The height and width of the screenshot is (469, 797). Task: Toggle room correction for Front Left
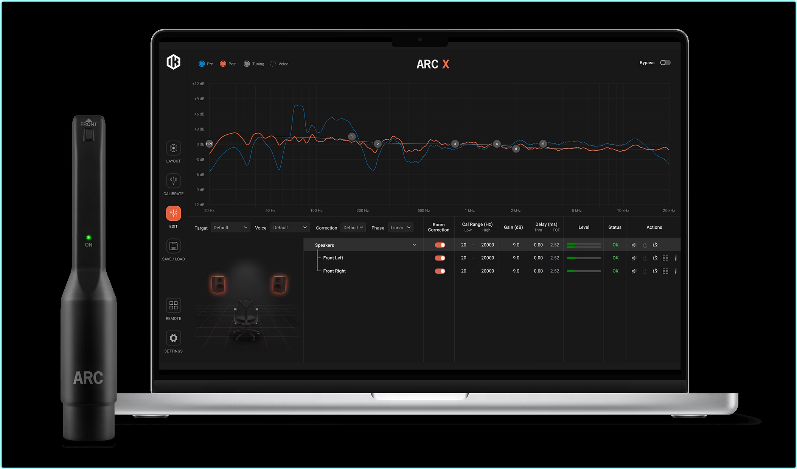tap(440, 258)
